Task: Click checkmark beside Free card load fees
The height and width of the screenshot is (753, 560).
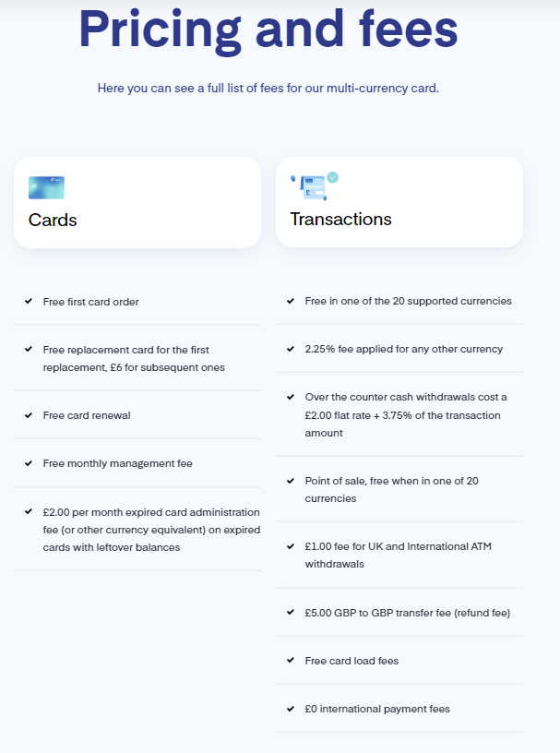Action: coord(290,661)
